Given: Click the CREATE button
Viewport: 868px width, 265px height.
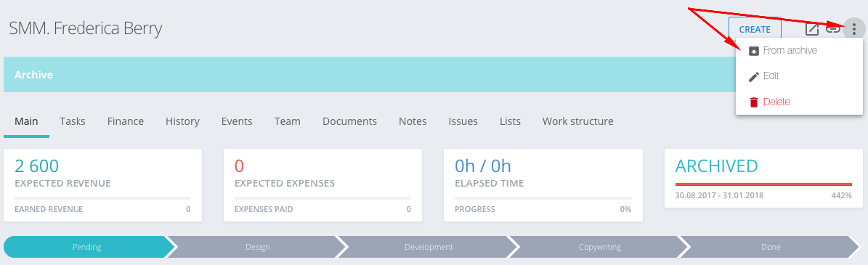Looking at the screenshot, I should [x=755, y=30].
